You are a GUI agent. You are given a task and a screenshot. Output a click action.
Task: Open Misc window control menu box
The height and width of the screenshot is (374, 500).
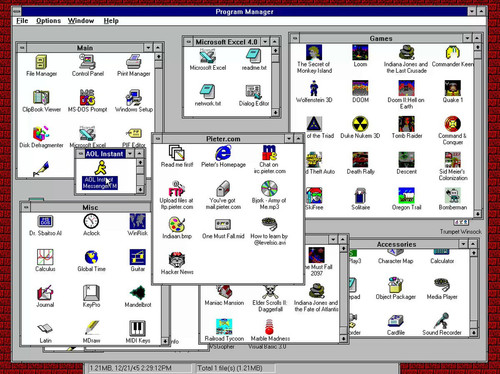(x=26, y=207)
